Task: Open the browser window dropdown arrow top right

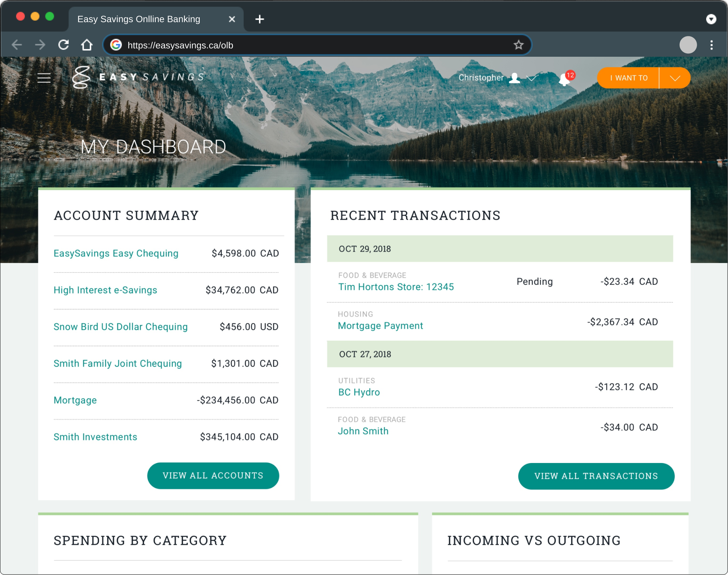Action: point(711,20)
